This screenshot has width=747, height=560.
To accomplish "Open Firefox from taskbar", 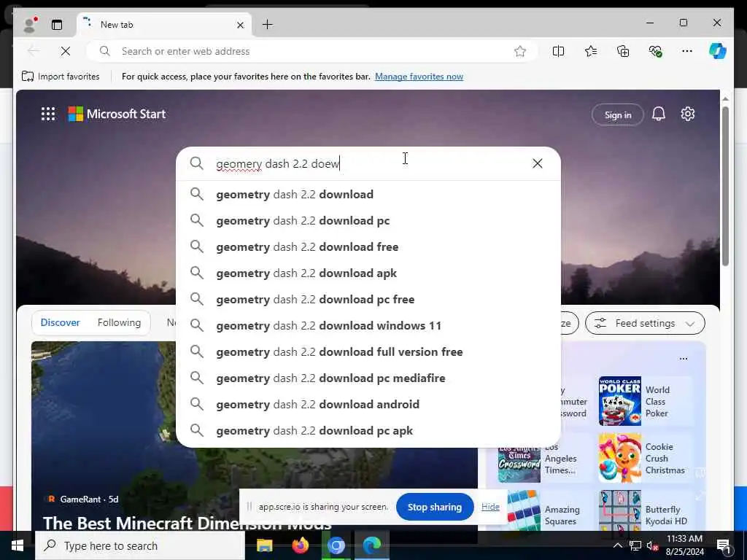I will 300,545.
